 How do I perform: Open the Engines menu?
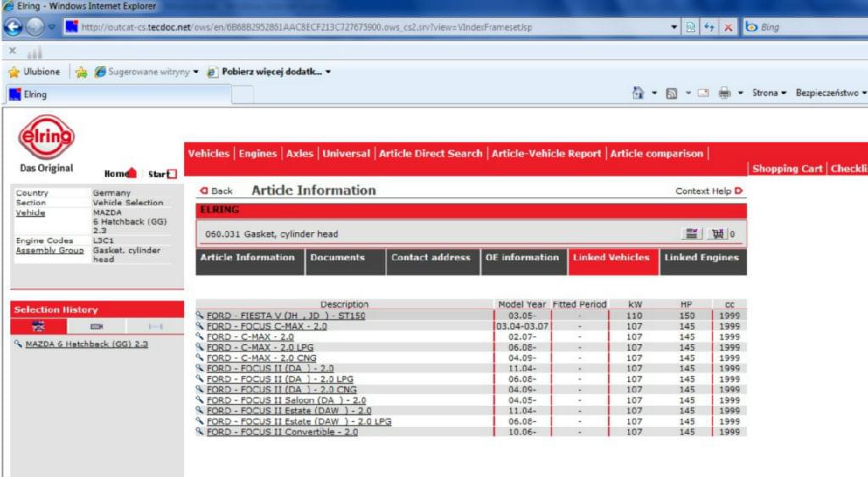(258, 153)
